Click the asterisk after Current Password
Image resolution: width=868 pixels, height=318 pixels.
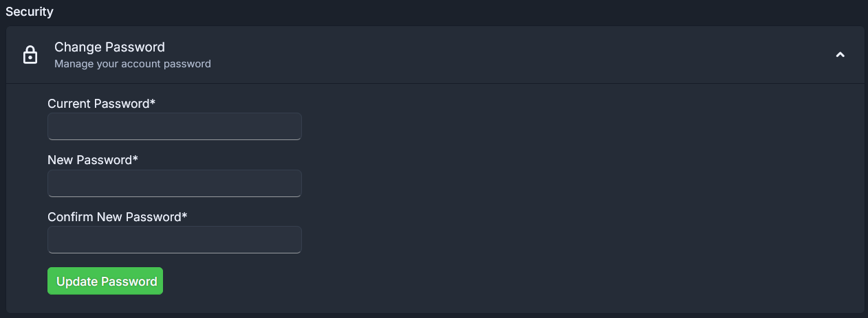pos(152,102)
